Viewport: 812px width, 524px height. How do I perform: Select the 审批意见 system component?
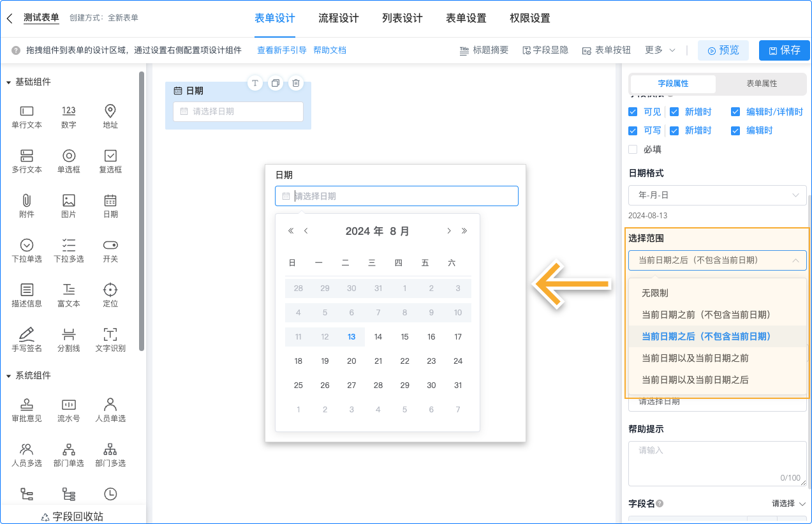[x=26, y=408]
